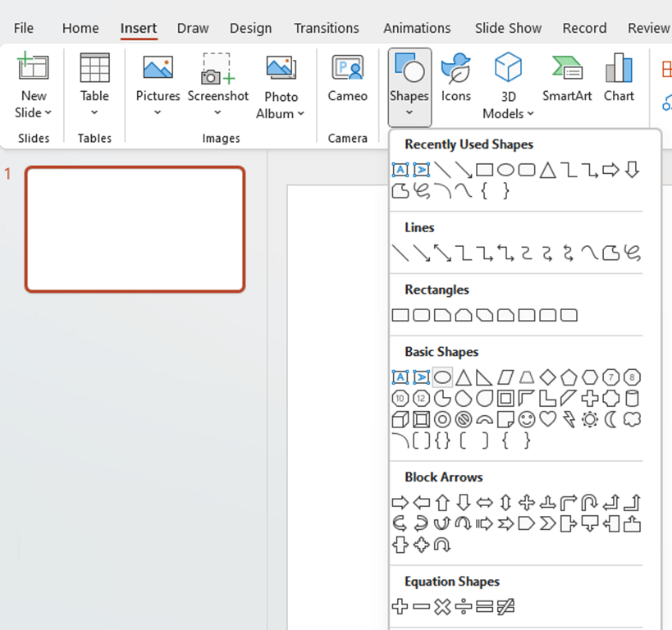Select the Scribble tool in Lines
Image resolution: width=672 pixels, height=630 pixels.
point(632,253)
